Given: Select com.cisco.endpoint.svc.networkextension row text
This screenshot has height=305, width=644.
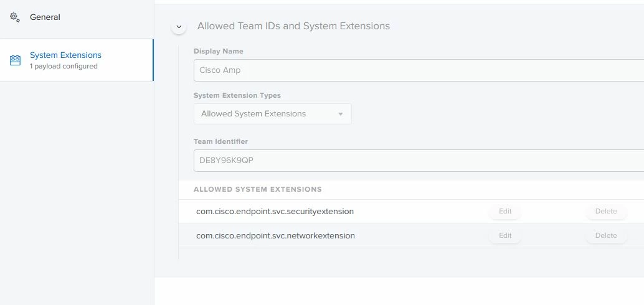Looking at the screenshot, I should [275, 236].
